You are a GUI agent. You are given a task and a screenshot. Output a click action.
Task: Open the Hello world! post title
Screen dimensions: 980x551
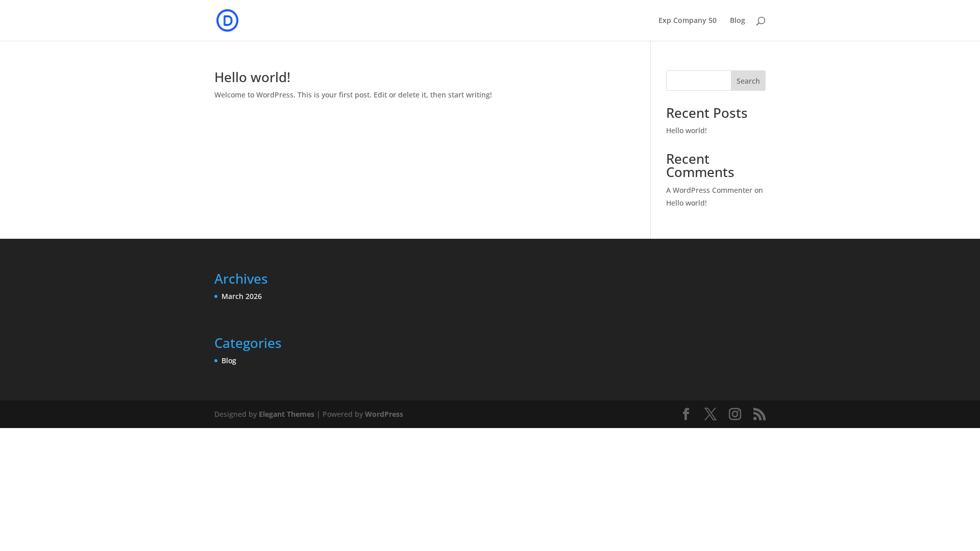(252, 77)
